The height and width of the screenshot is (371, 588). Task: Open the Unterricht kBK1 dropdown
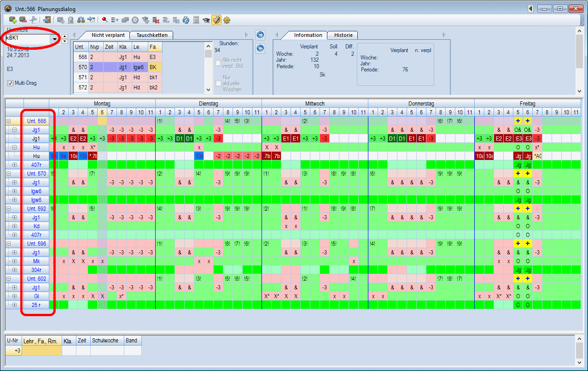(55, 39)
